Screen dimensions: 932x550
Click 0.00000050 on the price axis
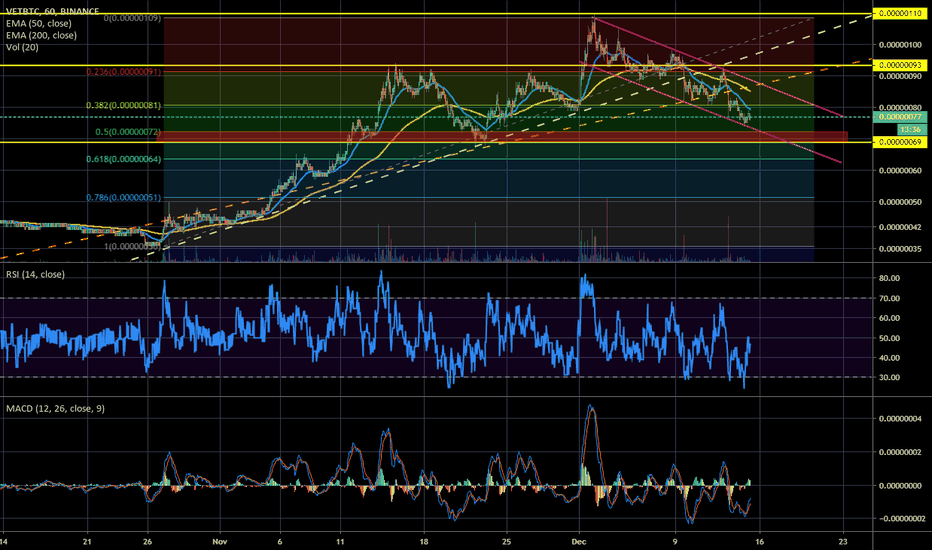point(900,202)
